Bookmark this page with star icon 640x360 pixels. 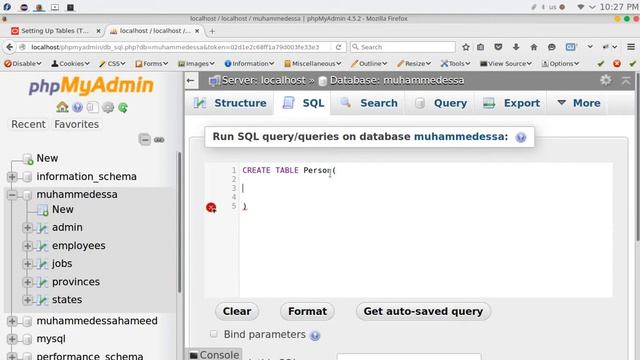coord(466,47)
